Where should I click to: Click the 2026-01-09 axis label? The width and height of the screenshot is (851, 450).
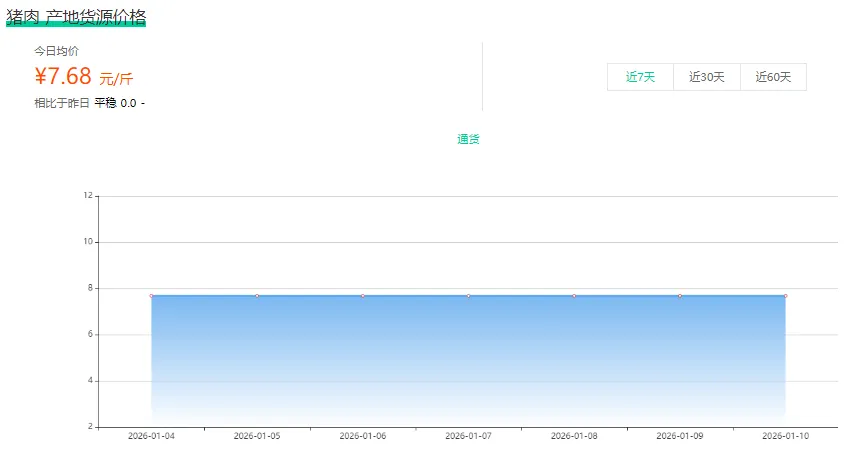pos(679,436)
